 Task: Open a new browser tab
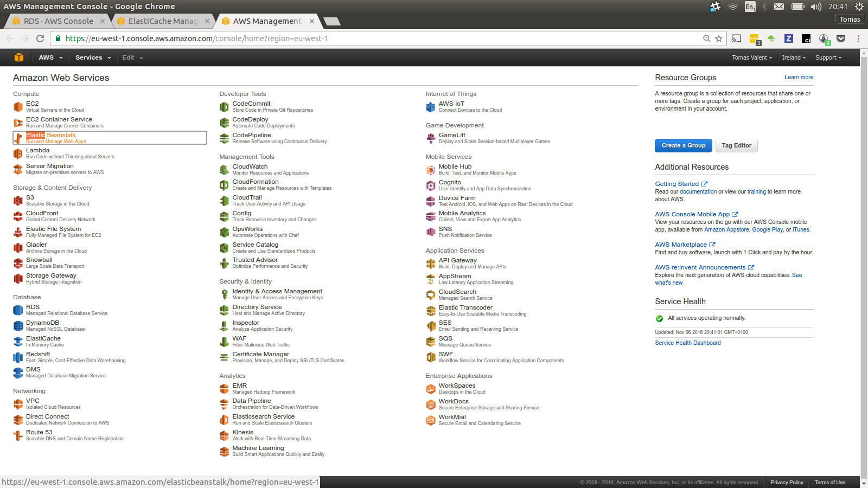331,22
